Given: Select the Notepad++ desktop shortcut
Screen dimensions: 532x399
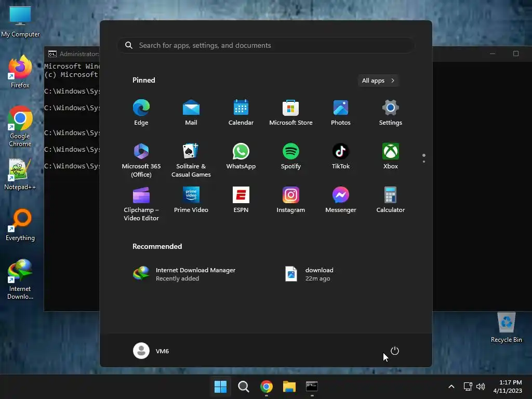Looking at the screenshot, I should click(20, 174).
